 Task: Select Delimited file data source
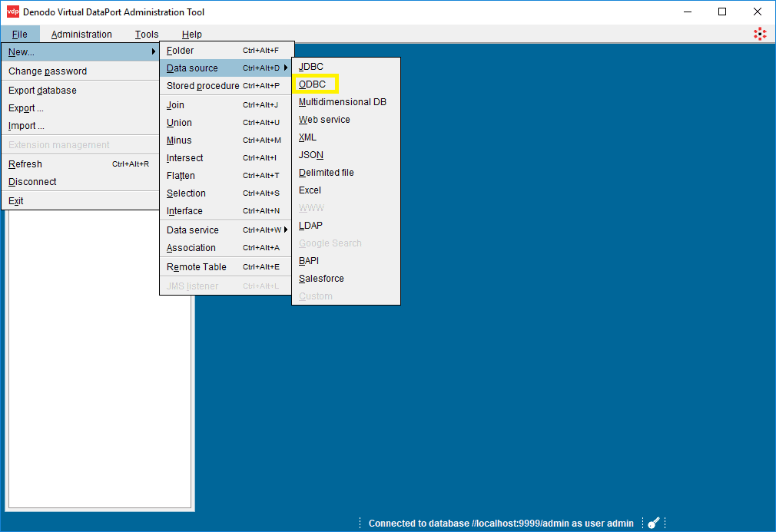(346, 173)
